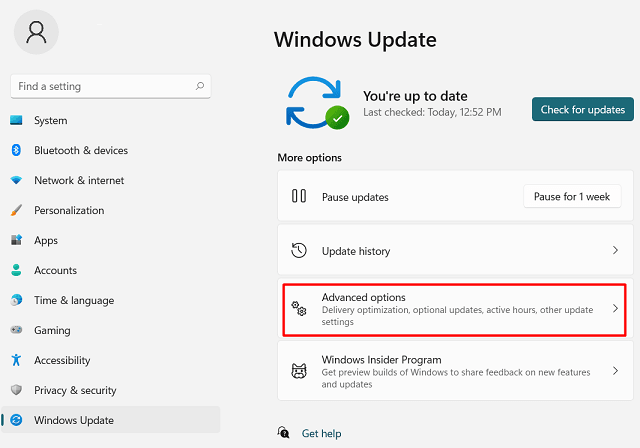The height and width of the screenshot is (448, 640).
Task: Click the 'Last checked: Today, 12:52 PM' text
Action: tap(432, 112)
